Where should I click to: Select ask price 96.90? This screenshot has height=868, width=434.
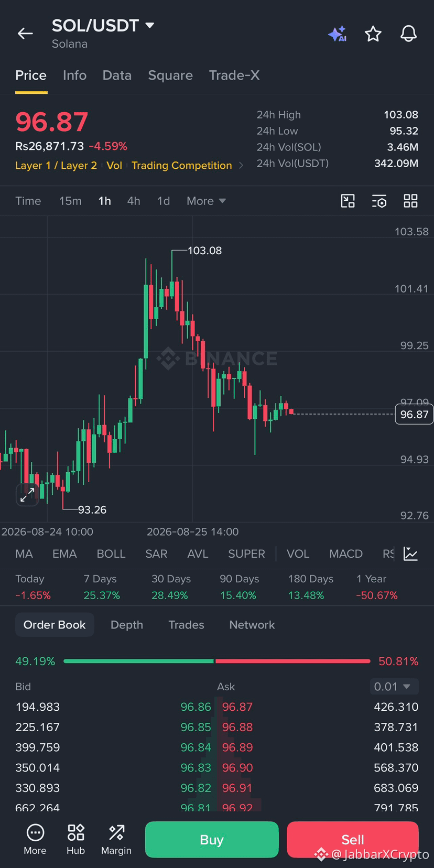click(237, 768)
